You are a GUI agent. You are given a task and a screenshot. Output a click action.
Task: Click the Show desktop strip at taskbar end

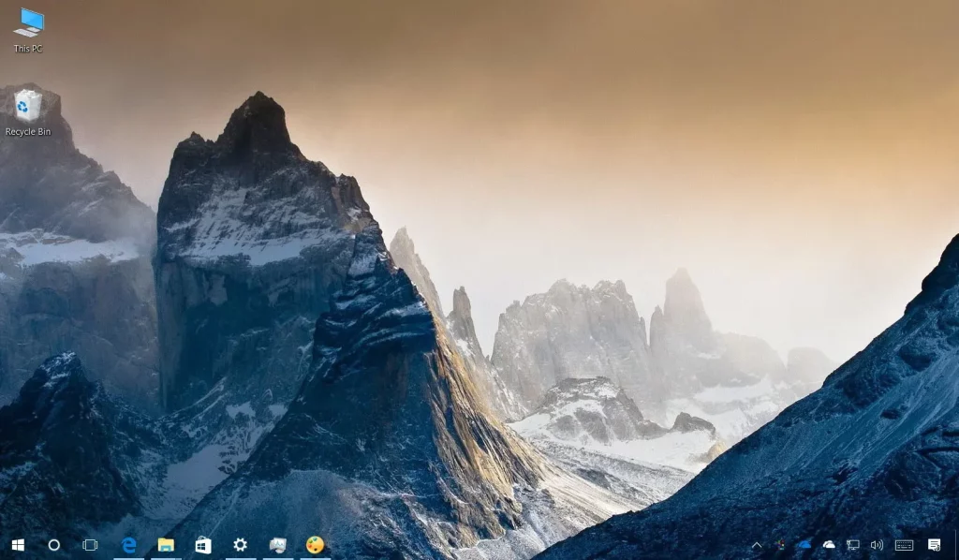click(956, 545)
